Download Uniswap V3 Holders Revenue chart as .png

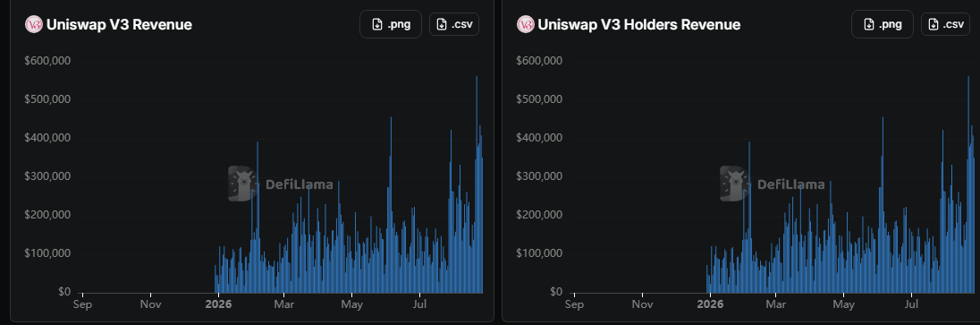(x=883, y=24)
